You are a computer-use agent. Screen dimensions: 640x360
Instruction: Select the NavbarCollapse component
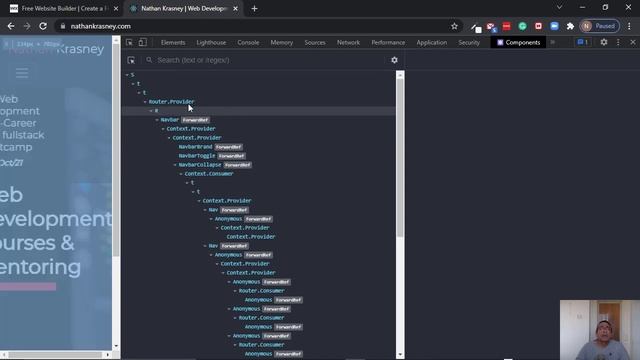(x=200, y=165)
